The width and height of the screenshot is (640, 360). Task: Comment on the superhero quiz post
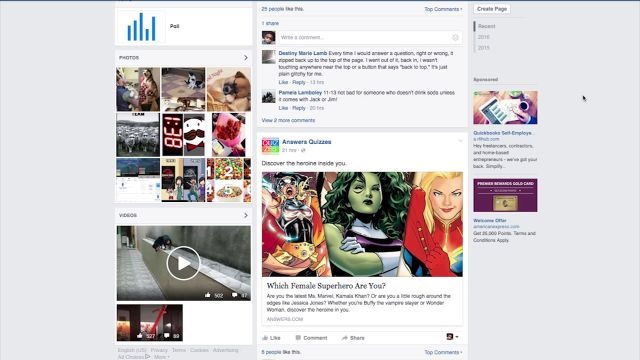[311, 338]
